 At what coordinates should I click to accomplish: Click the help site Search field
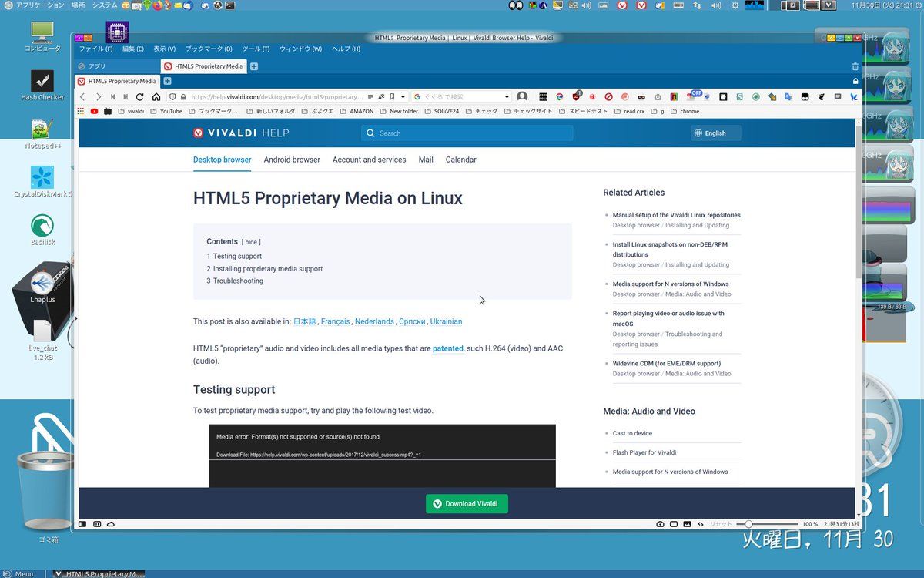tap(467, 133)
